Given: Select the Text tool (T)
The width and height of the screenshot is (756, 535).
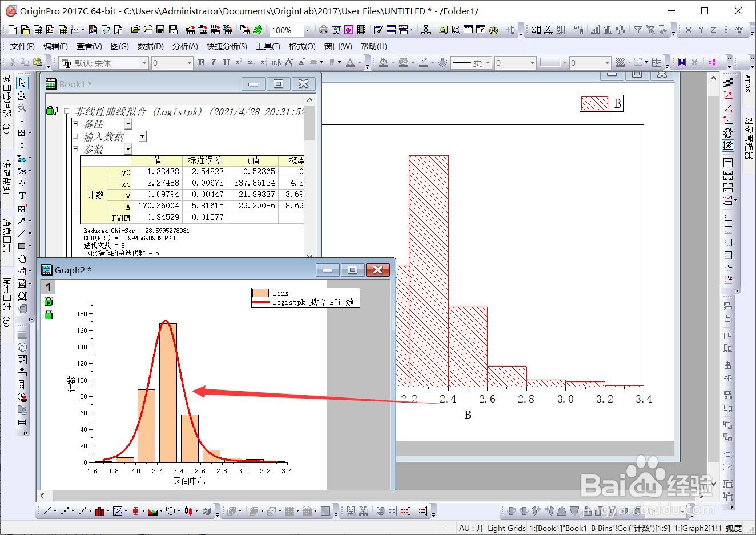Looking at the screenshot, I should coord(22,196).
